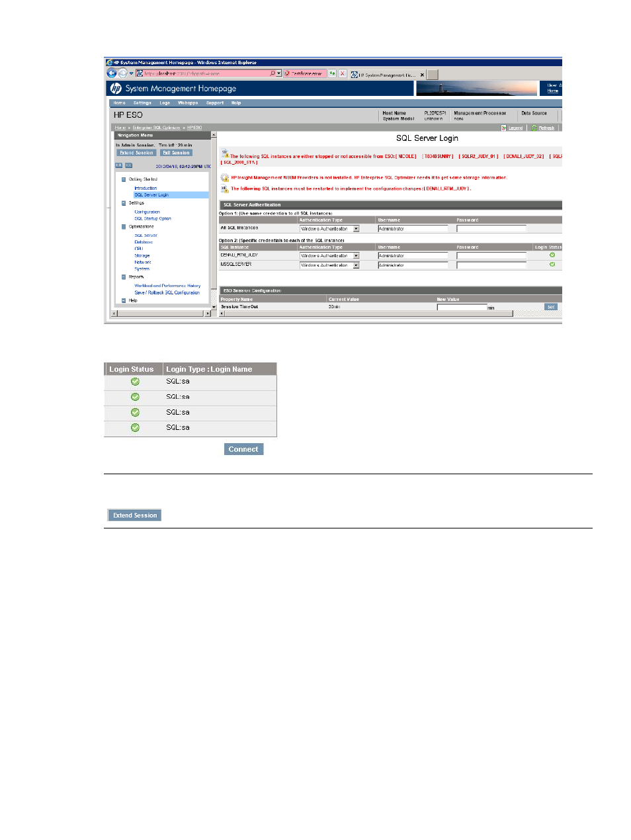This screenshot has width=631, height=840.
Task: Click the Exit Session button
Action: coord(176,153)
